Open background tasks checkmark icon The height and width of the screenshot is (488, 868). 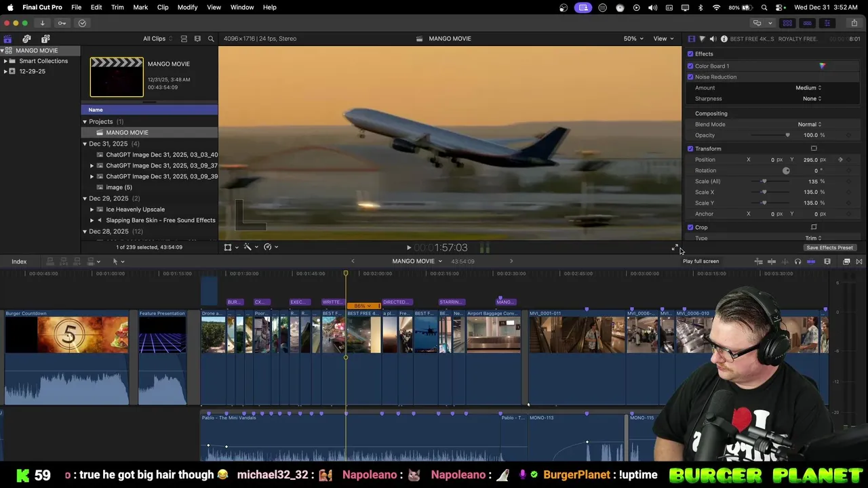(x=82, y=23)
